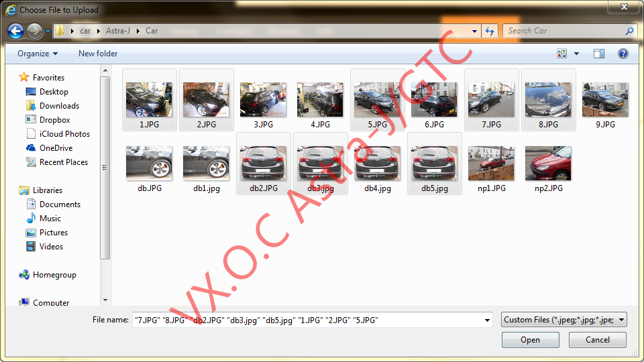Open the Videos library
Viewport: 644px width, 362px height.
[x=44, y=246]
